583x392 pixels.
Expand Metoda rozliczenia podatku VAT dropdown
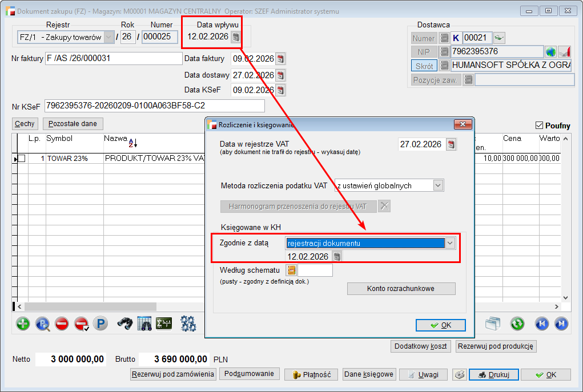[x=438, y=185]
